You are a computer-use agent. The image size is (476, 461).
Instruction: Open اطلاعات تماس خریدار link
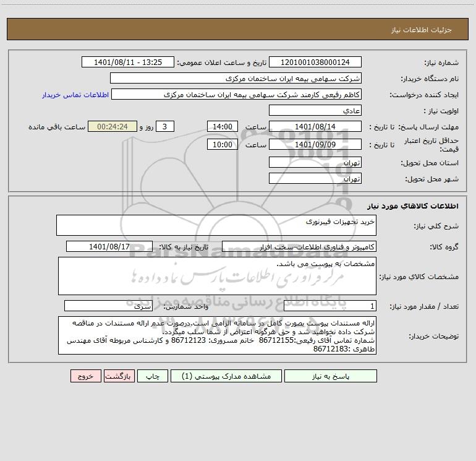pyautogui.click(x=75, y=95)
